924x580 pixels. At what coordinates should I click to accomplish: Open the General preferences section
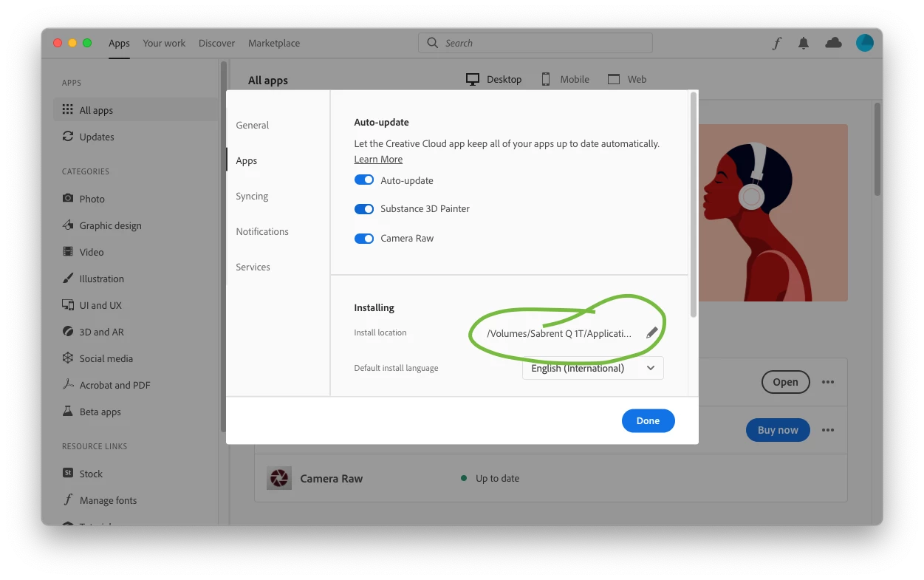pos(253,125)
